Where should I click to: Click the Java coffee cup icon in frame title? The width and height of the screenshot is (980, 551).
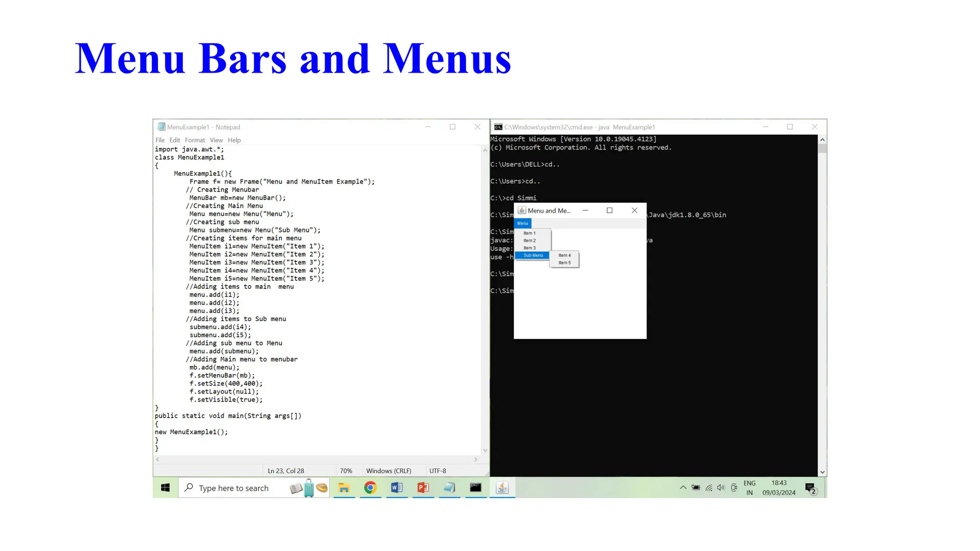(x=522, y=210)
